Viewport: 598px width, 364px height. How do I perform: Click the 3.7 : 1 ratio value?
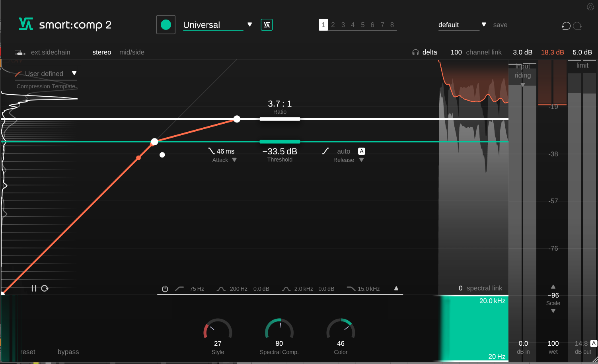pos(280,104)
